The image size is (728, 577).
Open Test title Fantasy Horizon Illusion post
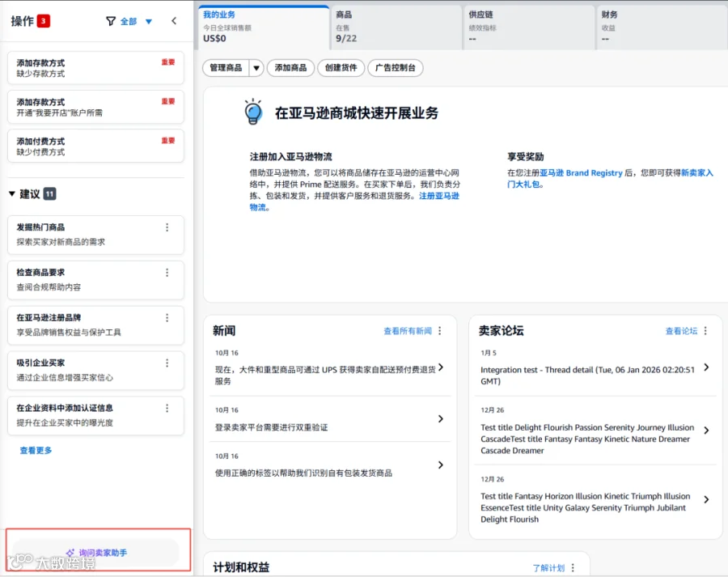(x=586, y=507)
